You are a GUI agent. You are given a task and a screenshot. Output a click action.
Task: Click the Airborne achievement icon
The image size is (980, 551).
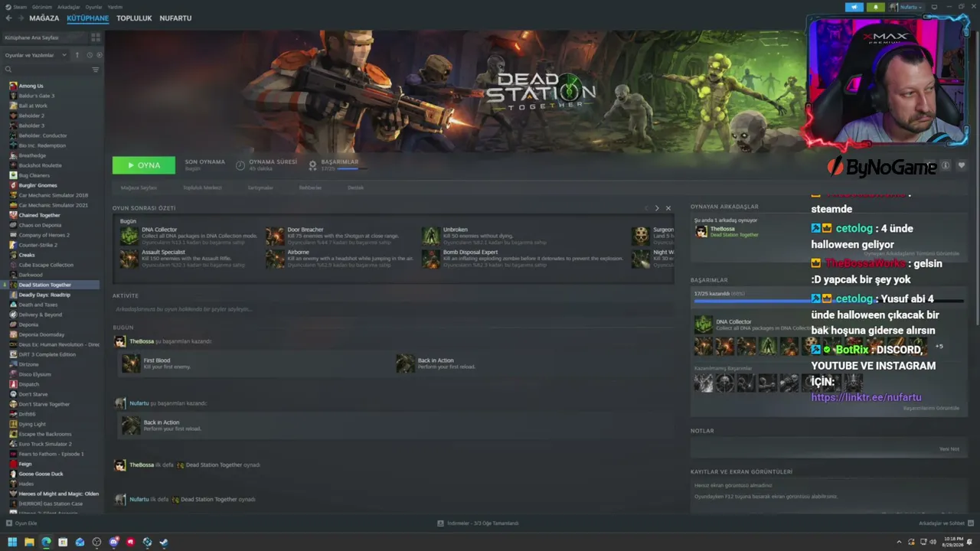pos(275,258)
